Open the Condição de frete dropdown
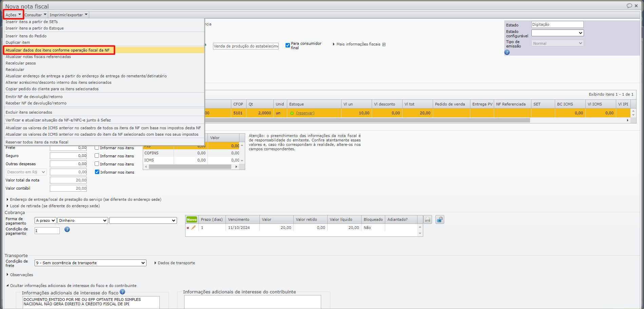The width and height of the screenshot is (644, 309). [x=91, y=263]
